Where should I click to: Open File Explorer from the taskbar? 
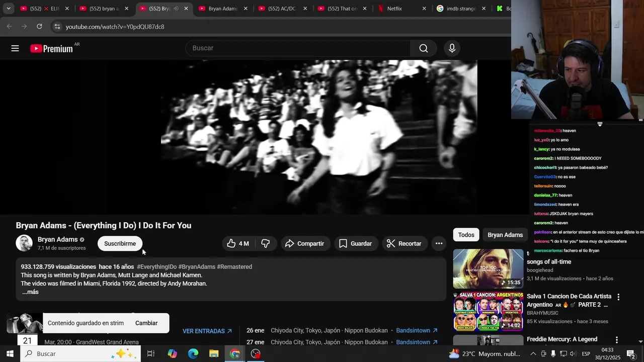(214, 353)
